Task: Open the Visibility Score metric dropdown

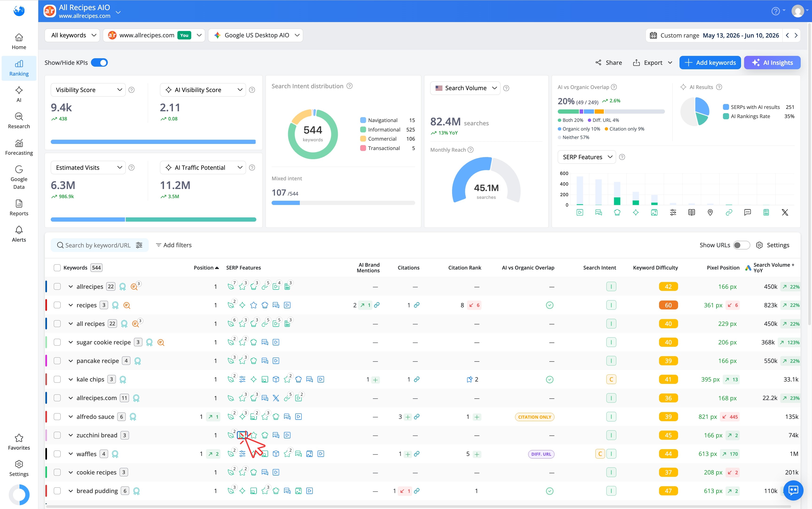Action: pos(88,90)
